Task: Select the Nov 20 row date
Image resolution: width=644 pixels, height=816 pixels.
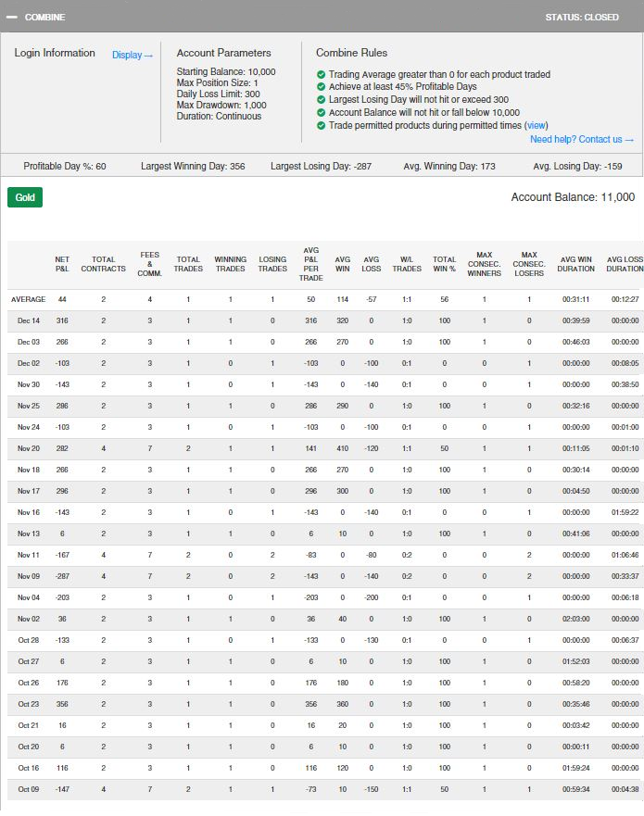Action: (29, 448)
